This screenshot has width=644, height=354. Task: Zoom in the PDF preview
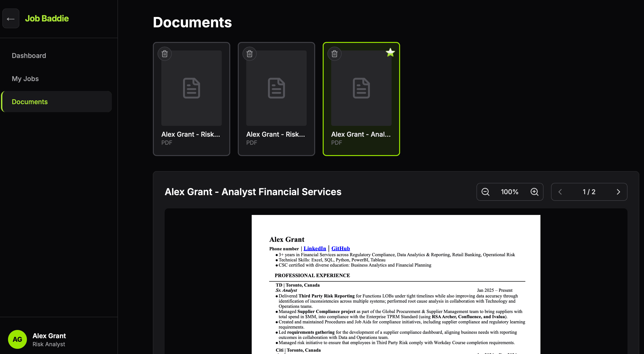pos(535,192)
